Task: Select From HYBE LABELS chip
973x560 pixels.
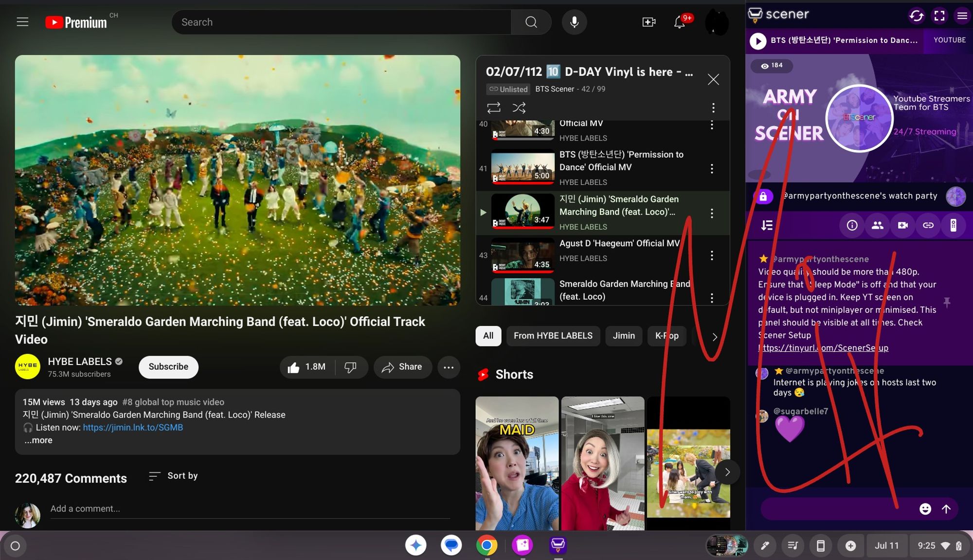Action: tap(553, 336)
